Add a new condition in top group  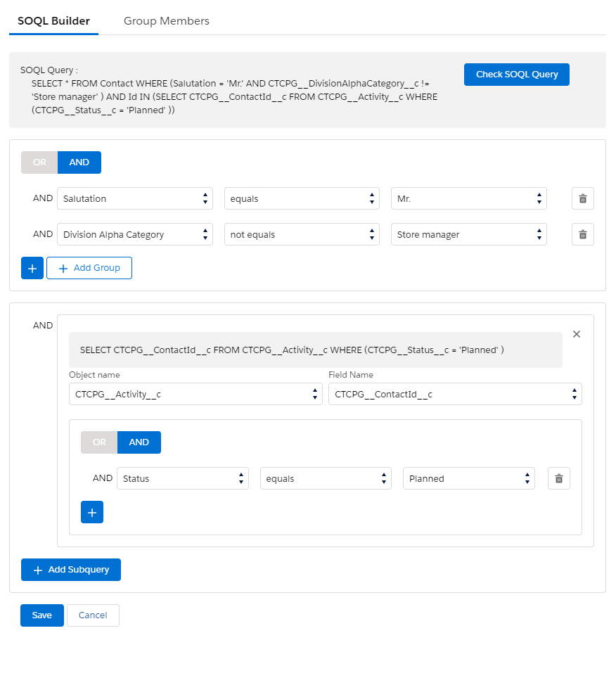[x=32, y=268]
